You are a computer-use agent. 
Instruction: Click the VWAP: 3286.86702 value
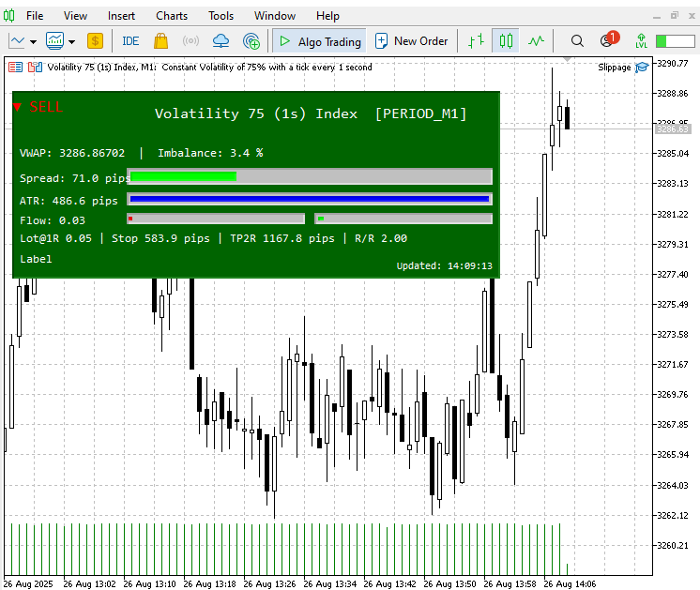(72, 153)
